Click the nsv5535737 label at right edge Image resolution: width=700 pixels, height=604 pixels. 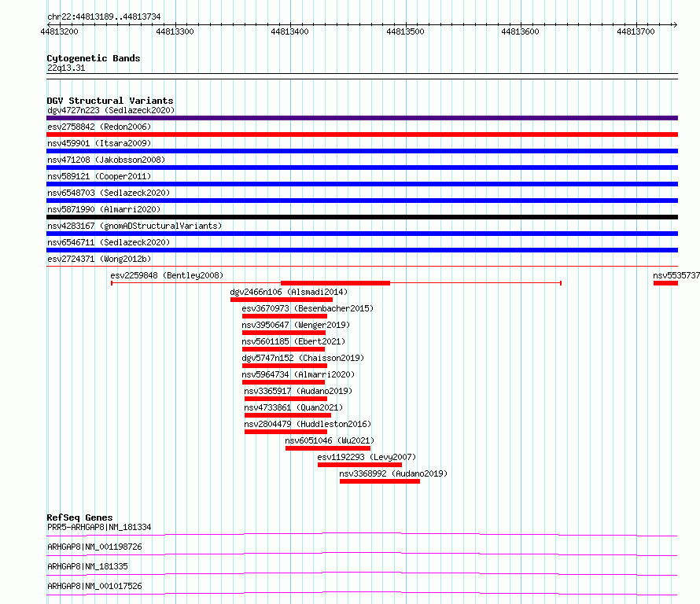(676, 275)
